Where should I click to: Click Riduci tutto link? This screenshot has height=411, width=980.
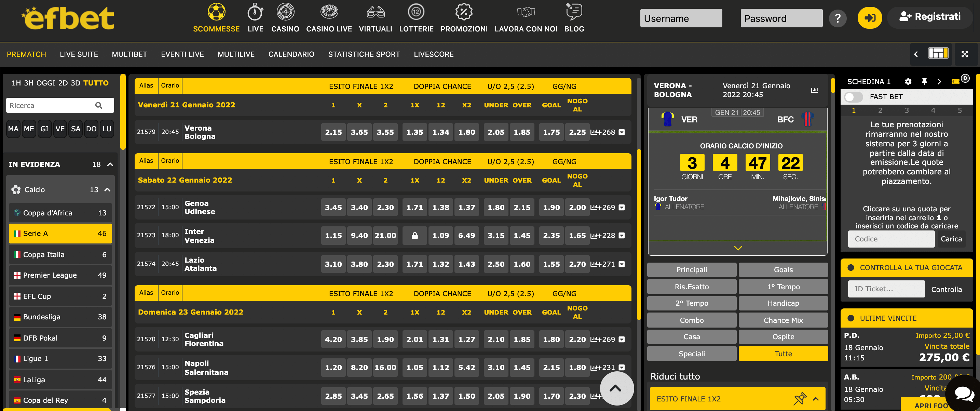675,376
